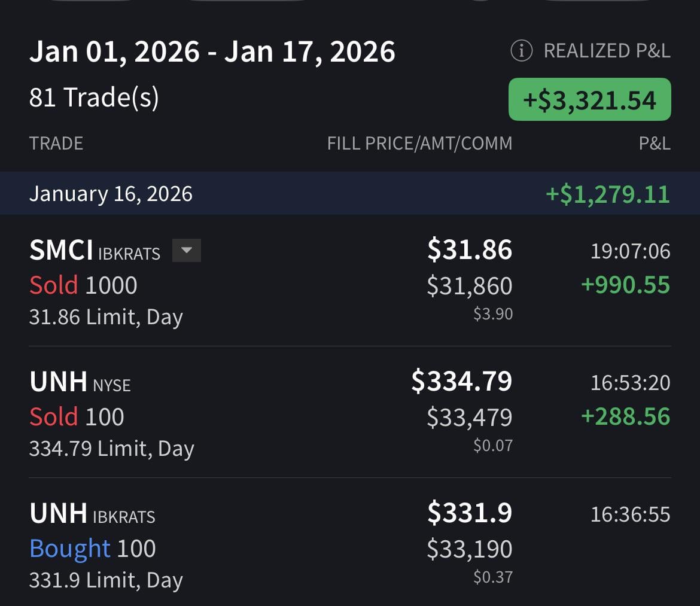Image resolution: width=700 pixels, height=606 pixels.
Task: Tap the Sold 1000 trade detail
Action: pos(83,285)
